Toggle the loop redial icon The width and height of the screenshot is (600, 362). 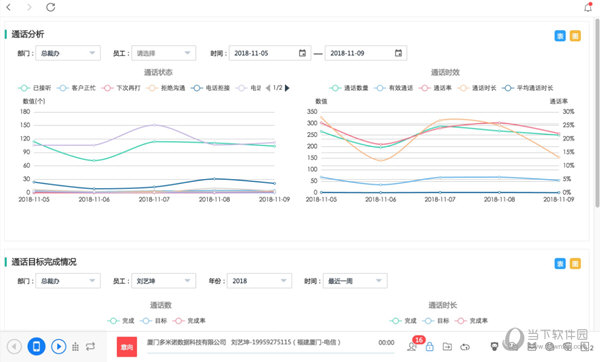[x=90, y=347]
